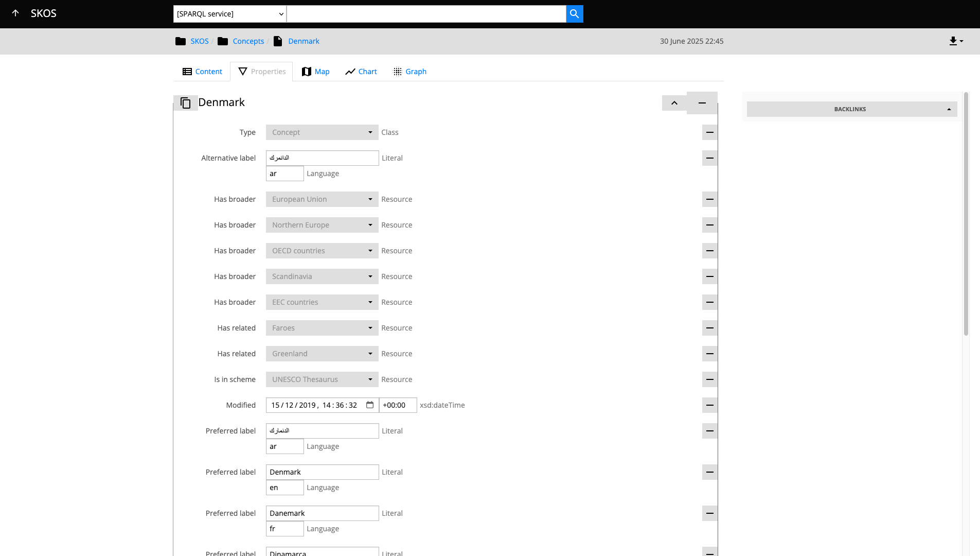Remove the Alternative label row
The height and width of the screenshot is (556, 980).
(x=710, y=158)
